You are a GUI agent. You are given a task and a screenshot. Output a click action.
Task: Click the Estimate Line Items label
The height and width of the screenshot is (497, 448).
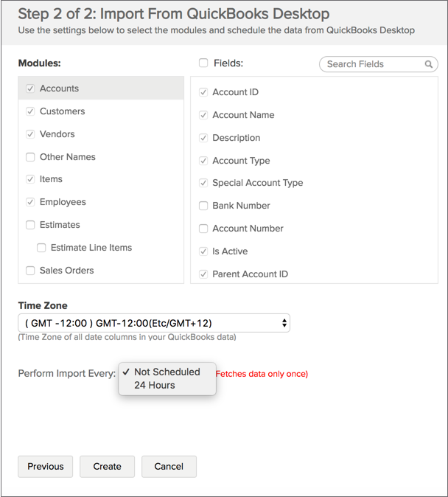click(91, 248)
